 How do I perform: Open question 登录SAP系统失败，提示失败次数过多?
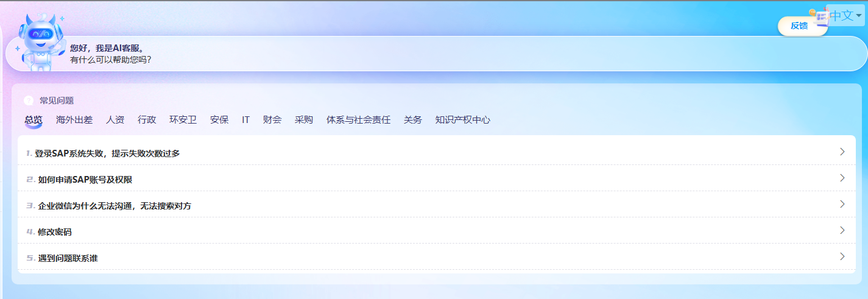[437, 153]
